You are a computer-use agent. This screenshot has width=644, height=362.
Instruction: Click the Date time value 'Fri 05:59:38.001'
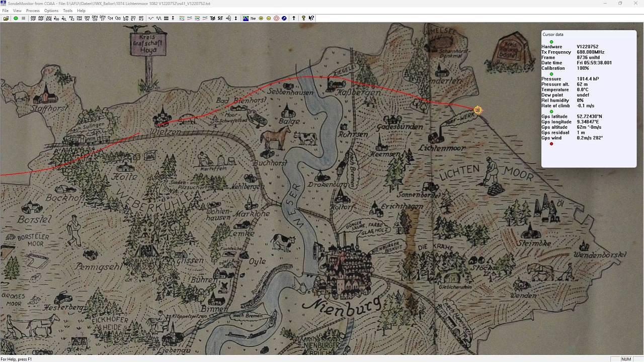point(594,63)
